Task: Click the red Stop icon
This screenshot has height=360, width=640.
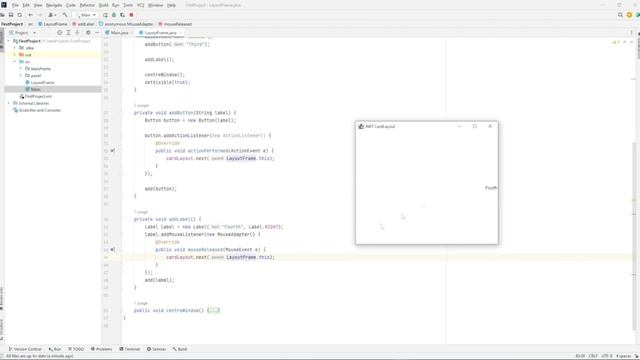Action: coord(131,15)
